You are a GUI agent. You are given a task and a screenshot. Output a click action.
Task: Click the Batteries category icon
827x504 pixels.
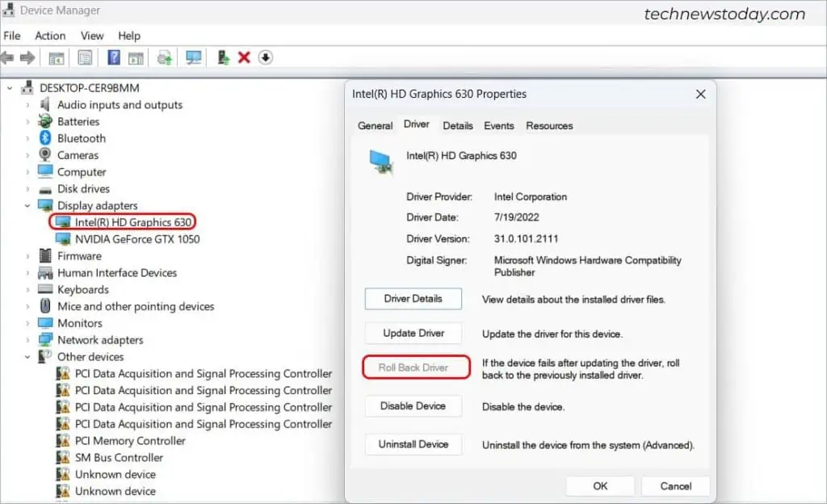[x=45, y=121]
